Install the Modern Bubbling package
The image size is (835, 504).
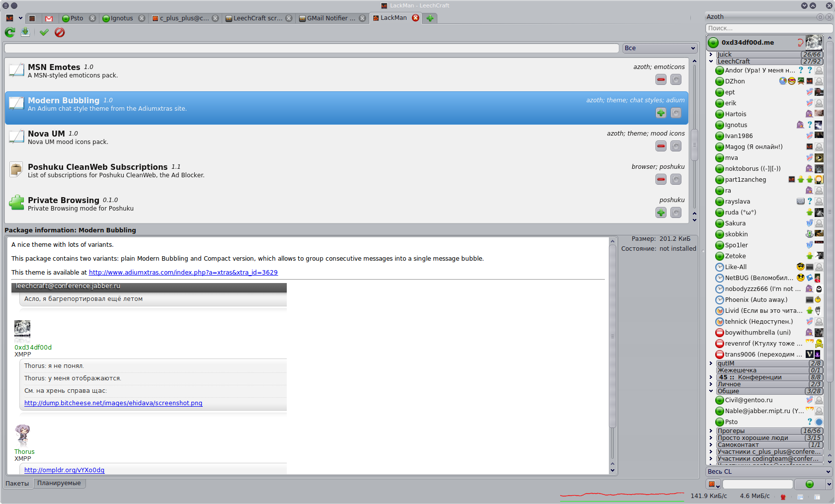pos(661,113)
